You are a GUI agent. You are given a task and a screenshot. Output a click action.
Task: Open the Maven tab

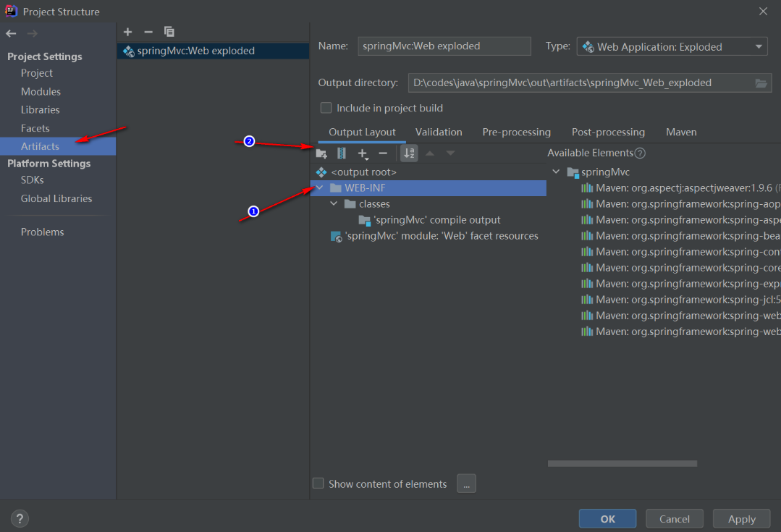[x=681, y=132]
